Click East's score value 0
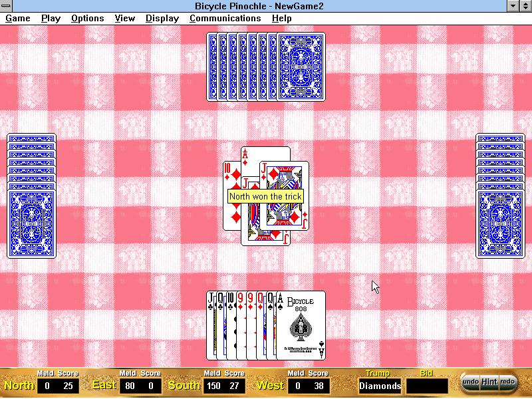This screenshot has width=532, height=399. click(x=151, y=386)
